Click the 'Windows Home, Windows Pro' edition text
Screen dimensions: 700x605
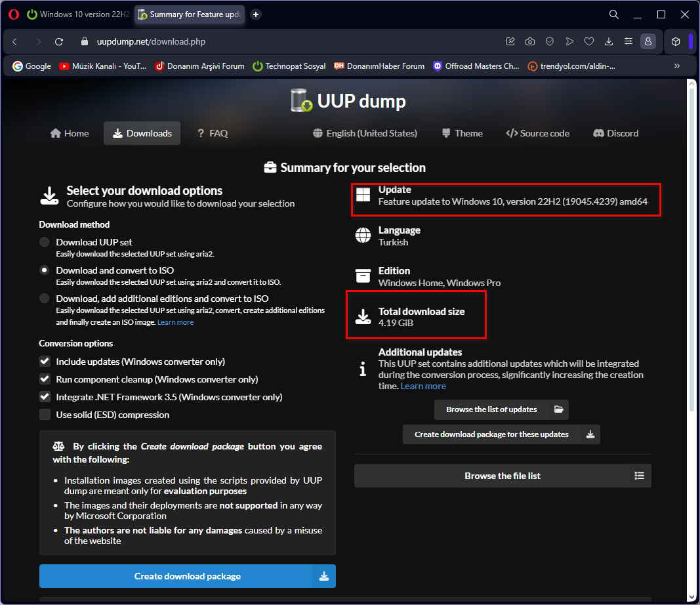440,283
